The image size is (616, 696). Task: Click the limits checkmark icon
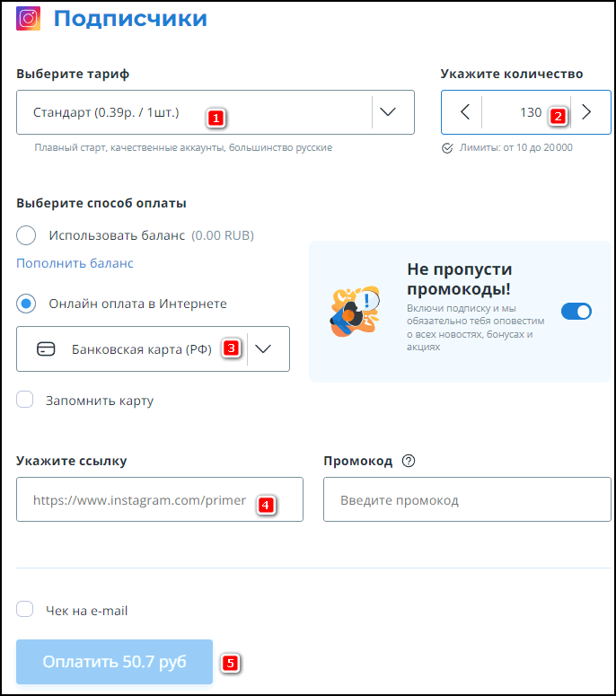pyautogui.click(x=447, y=148)
